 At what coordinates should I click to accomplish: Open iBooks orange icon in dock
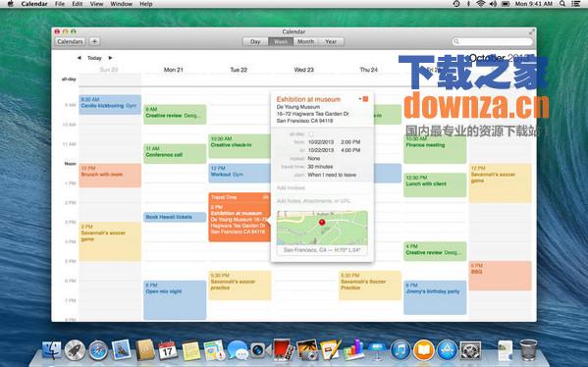424,350
